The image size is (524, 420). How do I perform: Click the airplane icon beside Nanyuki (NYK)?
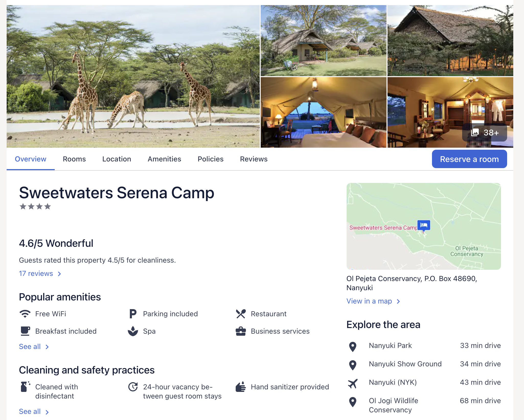click(x=353, y=383)
